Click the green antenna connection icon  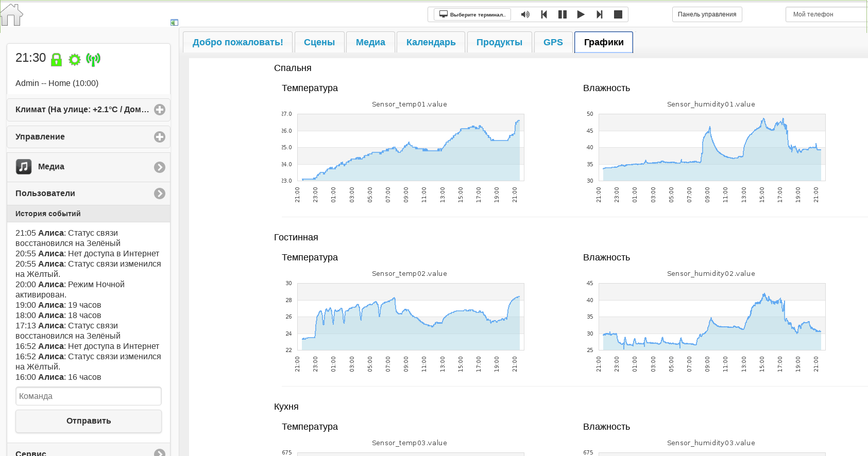[x=93, y=60]
